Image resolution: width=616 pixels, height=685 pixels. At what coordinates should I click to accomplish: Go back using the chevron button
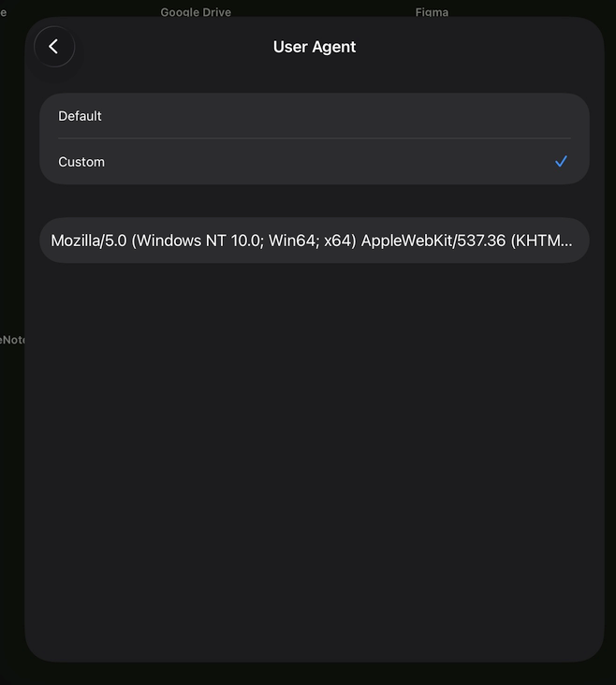coord(54,47)
